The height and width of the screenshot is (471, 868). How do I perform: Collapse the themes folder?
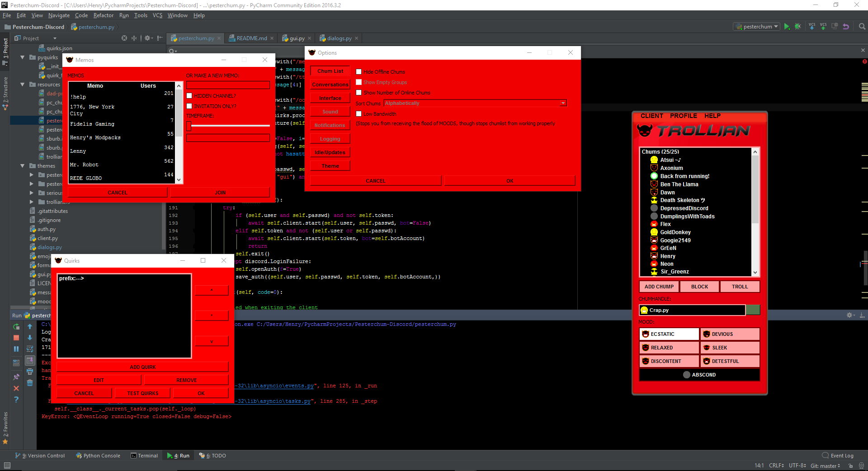[23, 166]
